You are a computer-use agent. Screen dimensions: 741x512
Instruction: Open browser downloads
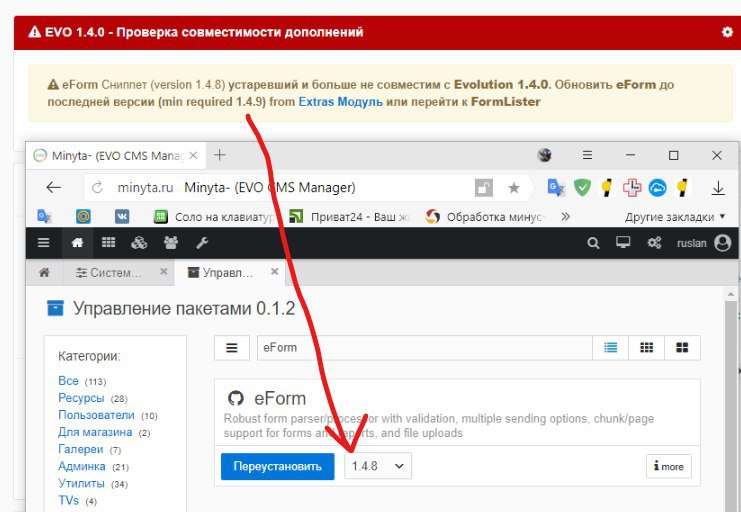tap(718, 188)
